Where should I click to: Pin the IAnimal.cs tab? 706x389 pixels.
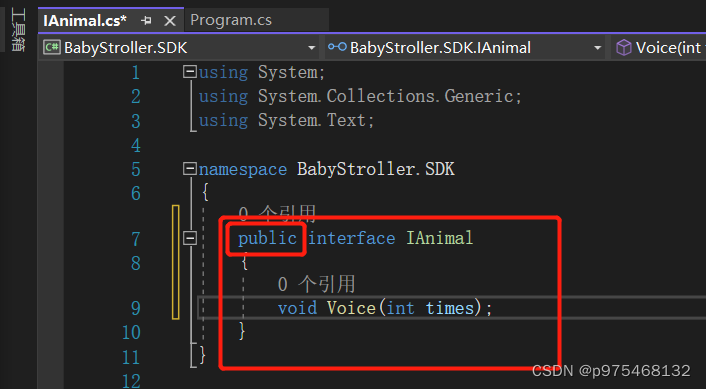tap(146, 21)
